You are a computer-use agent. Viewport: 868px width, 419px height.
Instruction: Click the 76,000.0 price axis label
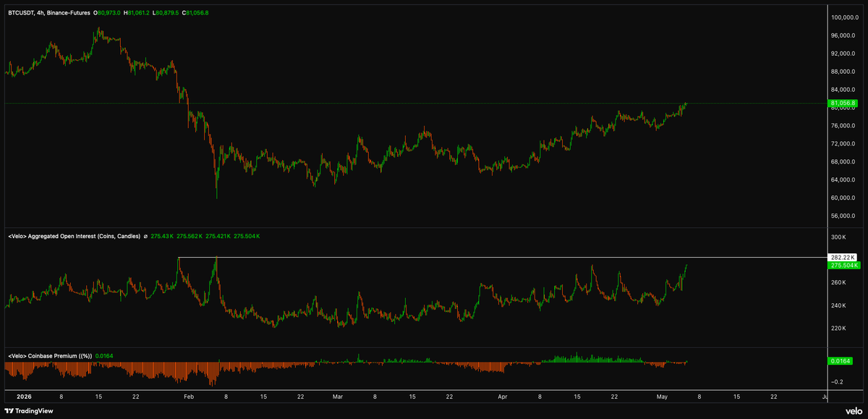pyautogui.click(x=845, y=126)
